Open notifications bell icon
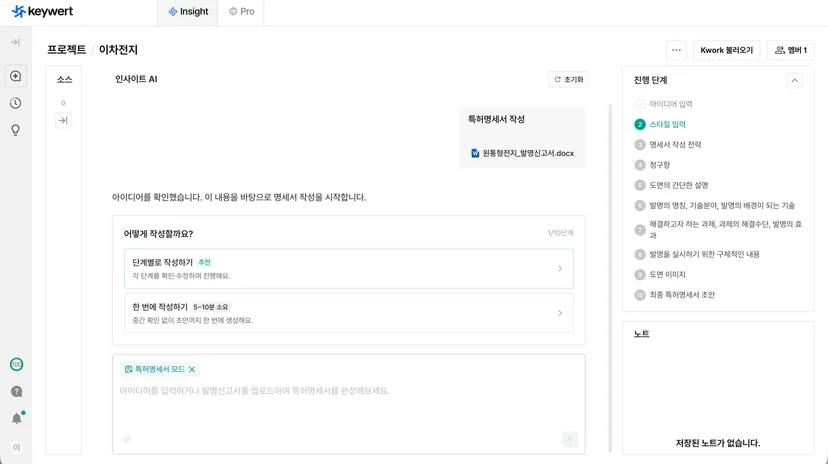This screenshot has width=828, height=464. 17,419
